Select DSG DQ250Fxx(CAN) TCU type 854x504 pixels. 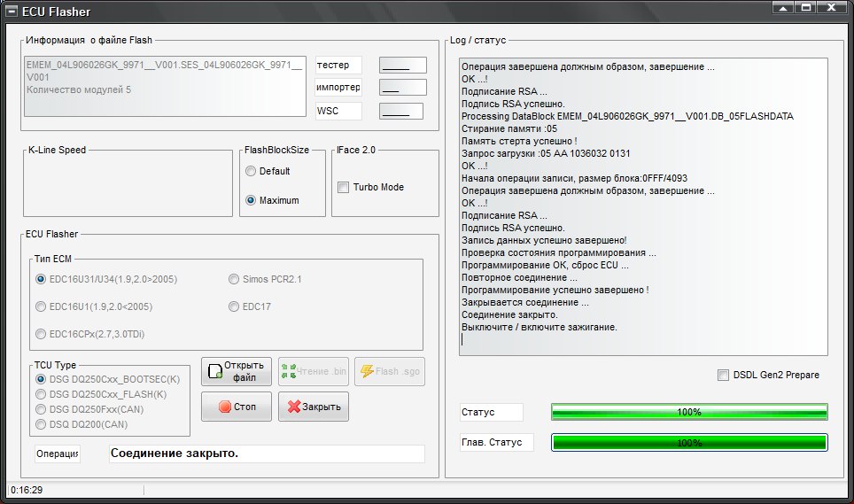40,409
